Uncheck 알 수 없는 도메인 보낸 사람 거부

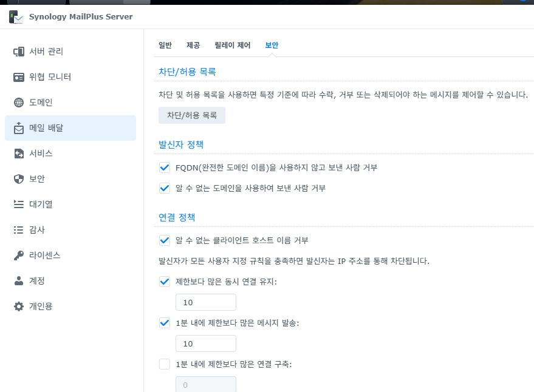tap(165, 188)
